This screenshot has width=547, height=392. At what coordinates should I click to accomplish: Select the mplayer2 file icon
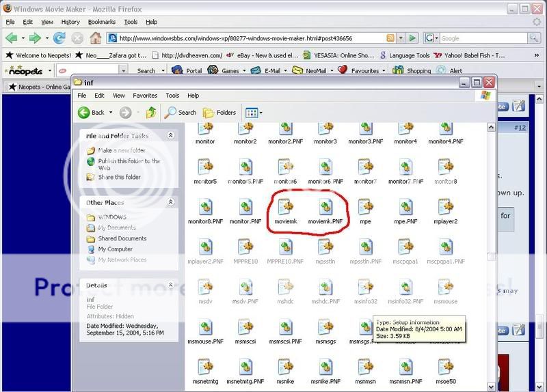click(446, 208)
